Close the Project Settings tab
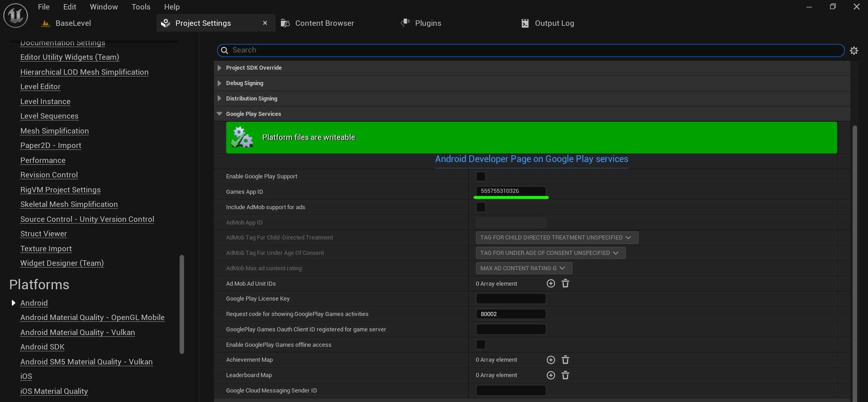 point(265,23)
